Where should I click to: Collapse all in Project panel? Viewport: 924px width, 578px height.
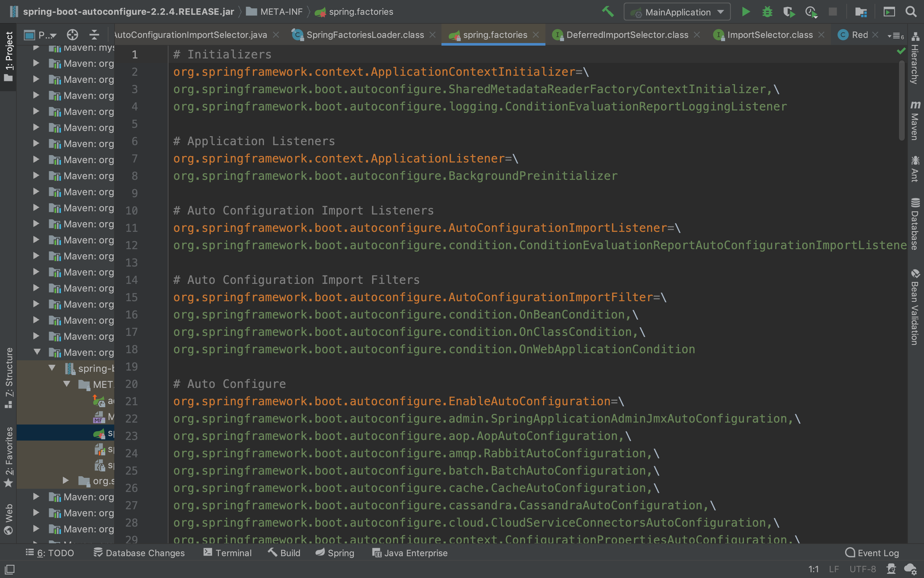pyautogui.click(x=94, y=35)
